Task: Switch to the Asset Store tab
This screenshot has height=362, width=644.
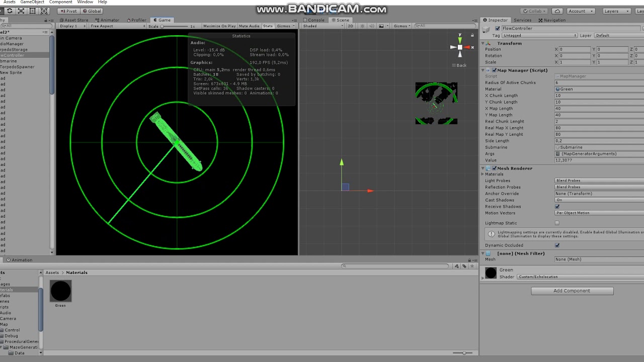Action: point(73,20)
